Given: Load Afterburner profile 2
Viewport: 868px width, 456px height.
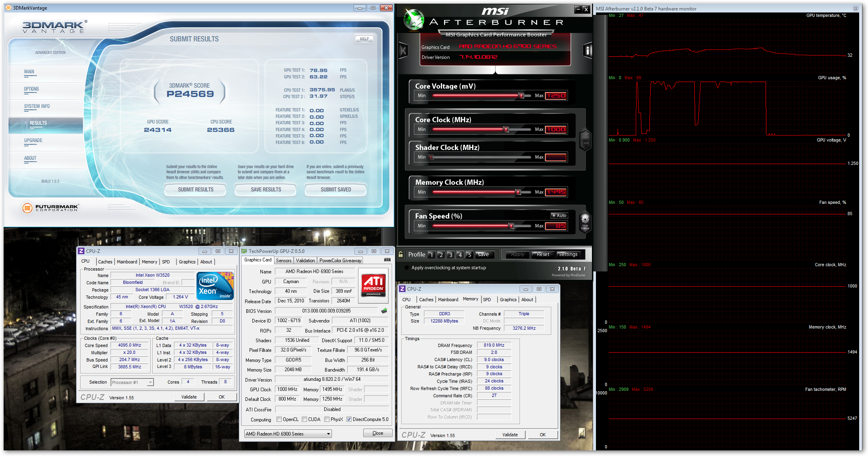Looking at the screenshot, I should pos(441,255).
